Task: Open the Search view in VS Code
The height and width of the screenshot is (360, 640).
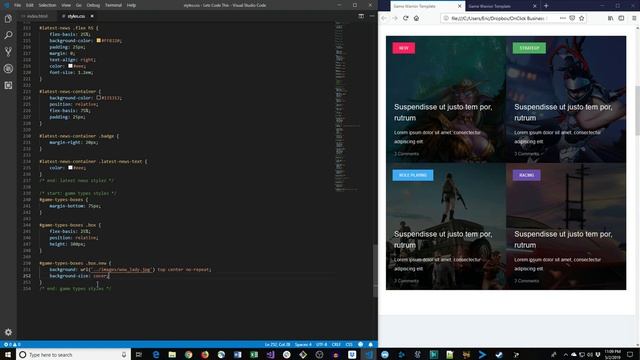Action: click(x=8, y=35)
